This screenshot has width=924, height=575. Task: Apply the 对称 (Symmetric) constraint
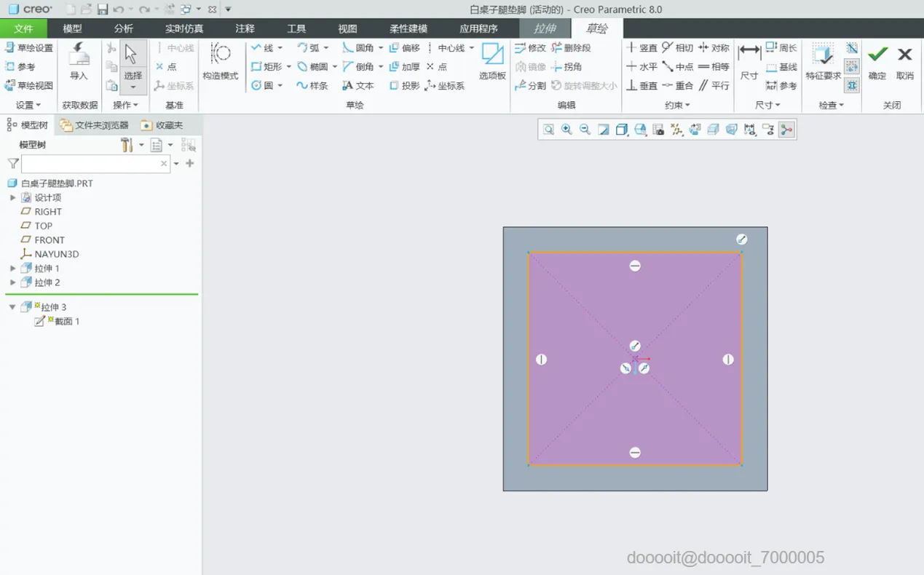click(714, 48)
